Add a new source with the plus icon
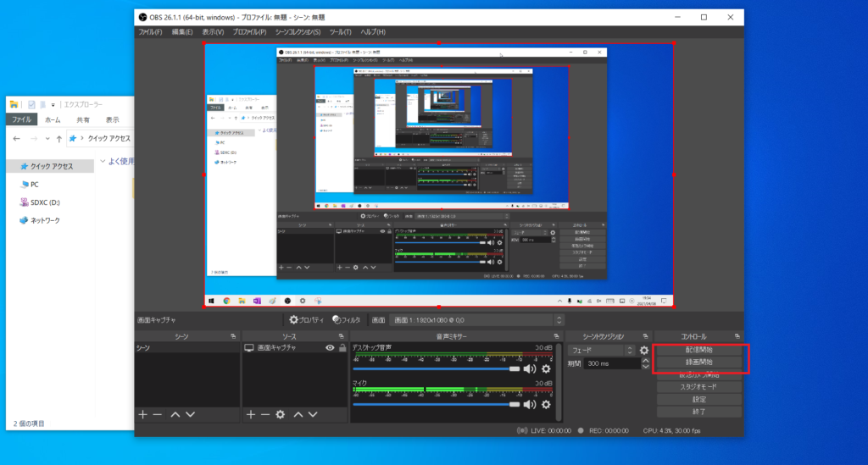This screenshot has width=868, height=465. (251, 414)
